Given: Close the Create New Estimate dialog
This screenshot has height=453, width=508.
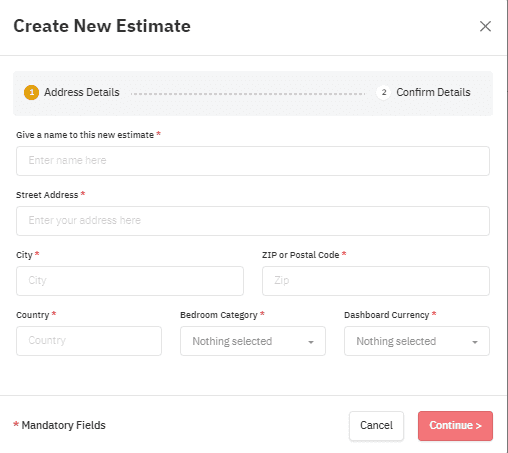Looking at the screenshot, I should point(485,26).
